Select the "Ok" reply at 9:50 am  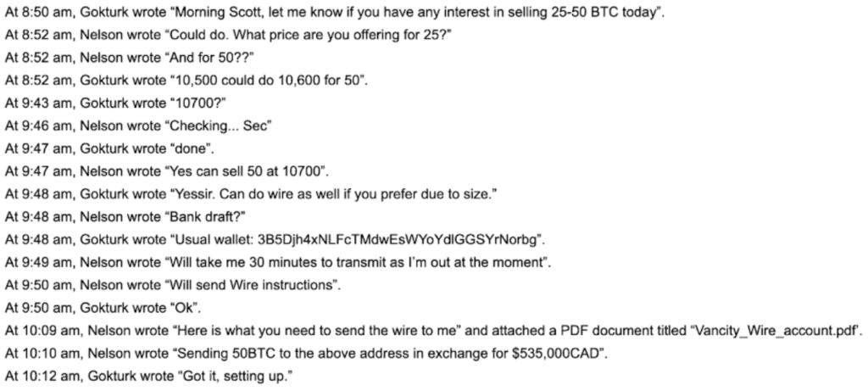coord(103,308)
